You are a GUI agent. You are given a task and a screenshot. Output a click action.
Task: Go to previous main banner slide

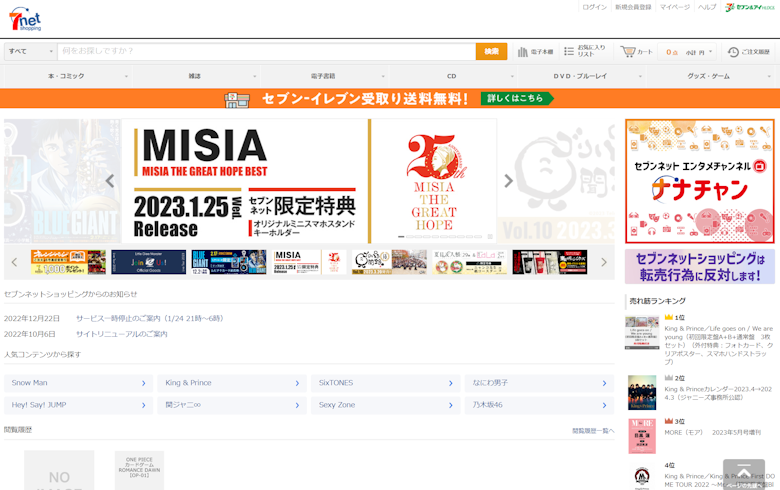click(x=110, y=181)
